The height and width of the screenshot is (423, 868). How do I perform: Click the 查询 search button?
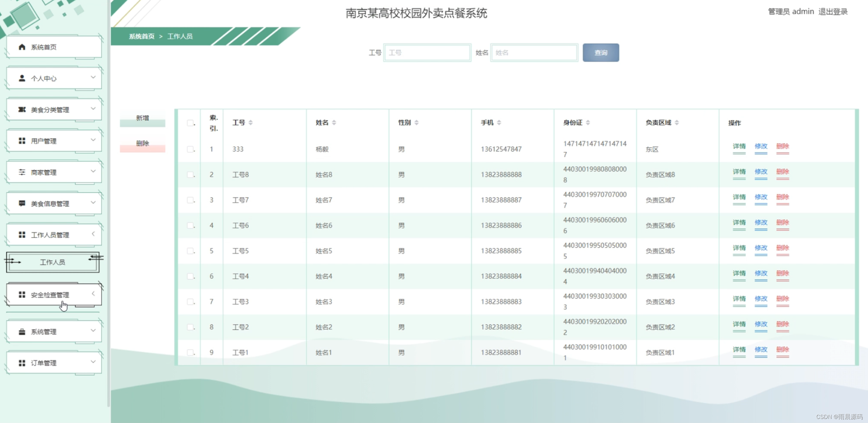coord(601,53)
